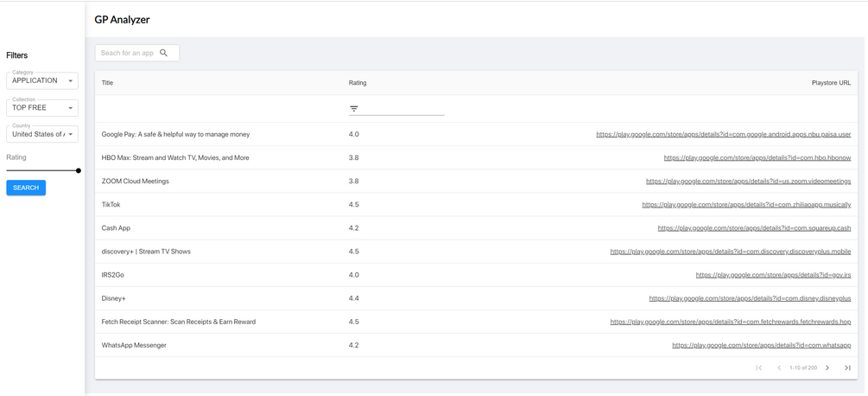Open the Country selector dropdown

(x=42, y=134)
